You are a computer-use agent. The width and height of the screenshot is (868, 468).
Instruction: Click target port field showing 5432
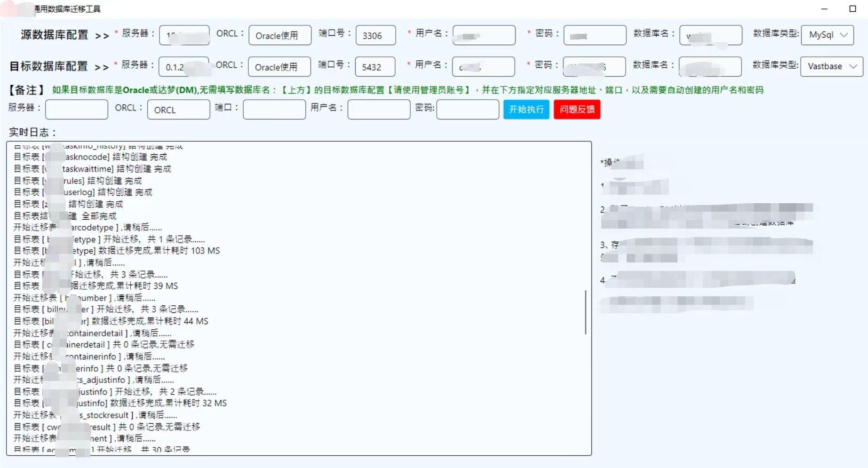(x=375, y=67)
